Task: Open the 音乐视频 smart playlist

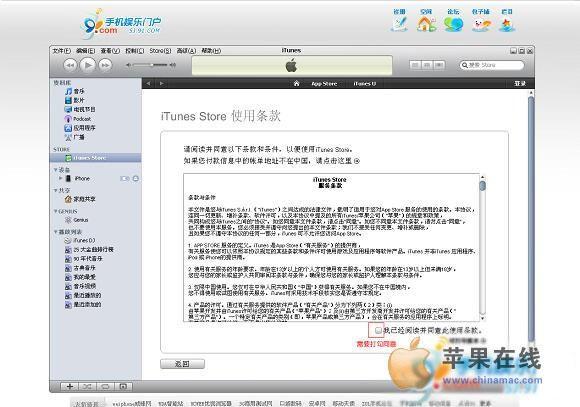Action: point(80,286)
